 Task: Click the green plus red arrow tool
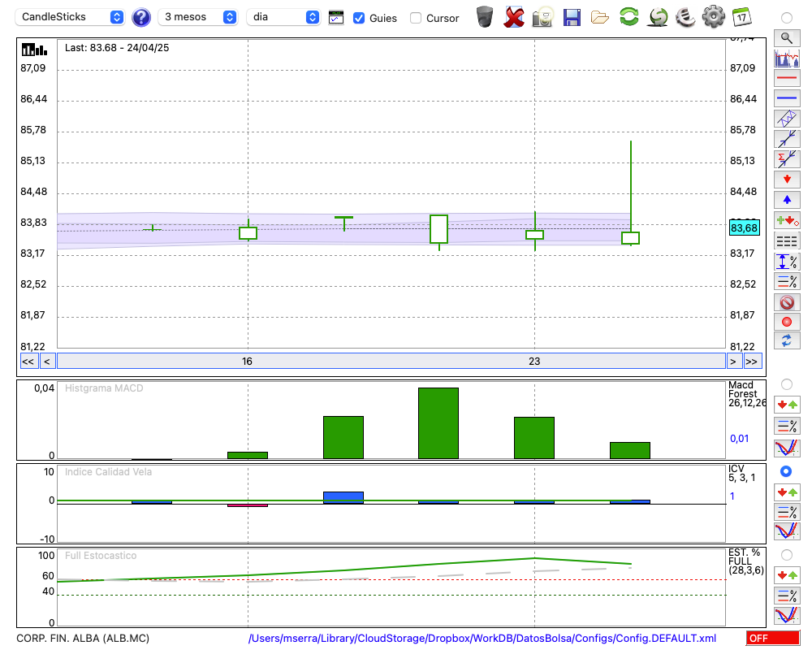(787, 220)
